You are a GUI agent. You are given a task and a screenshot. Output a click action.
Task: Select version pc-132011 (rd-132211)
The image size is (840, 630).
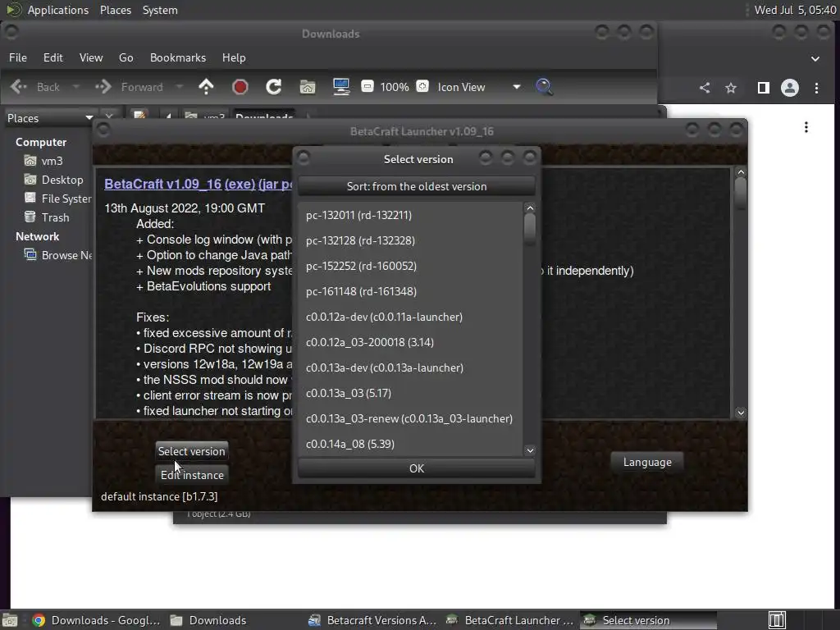(410, 215)
